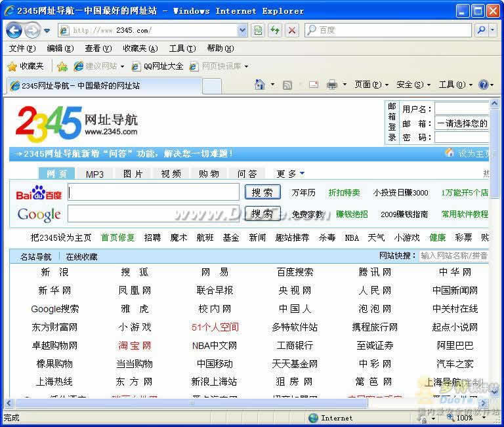Click the 收藏夹 star favorites button
This screenshot has height=427, width=504.
tap(26, 66)
